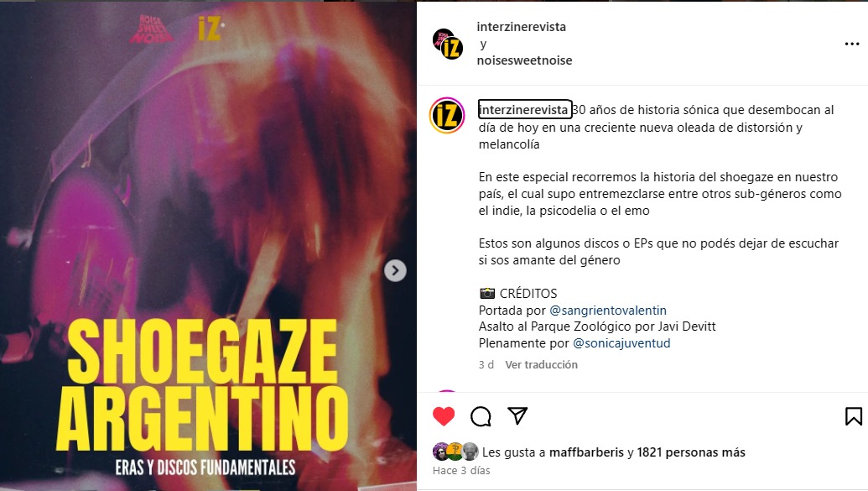This screenshot has width=868, height=491.
Task: Click the 3 d caption timestamp
Action: tap(486, 364)
